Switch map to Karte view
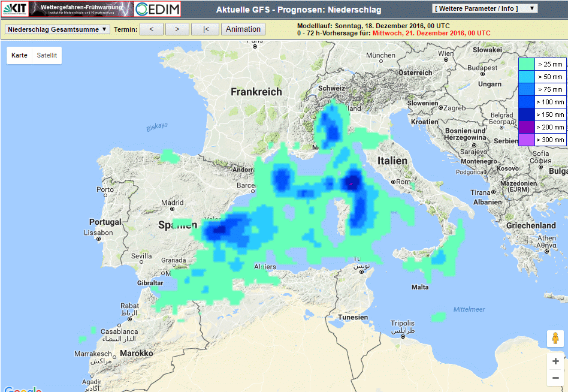The image size is (568, 392). click(19, 55)
